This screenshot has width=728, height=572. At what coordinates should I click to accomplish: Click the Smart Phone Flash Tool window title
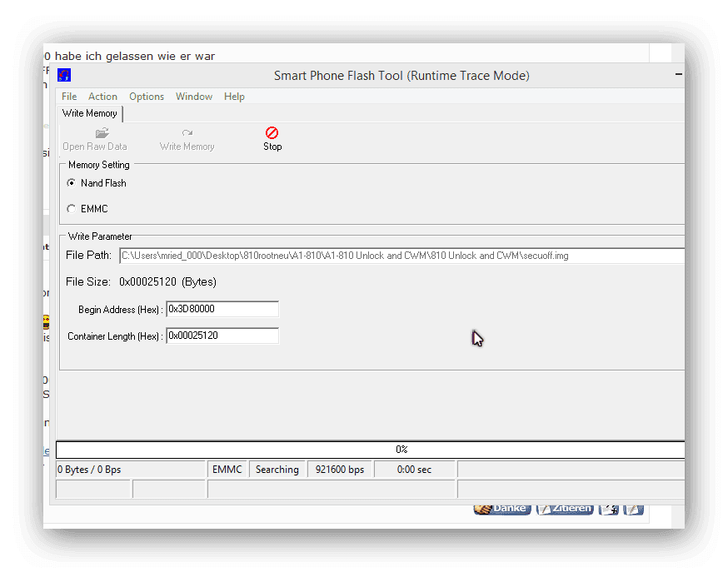click(x=401, y=76)
